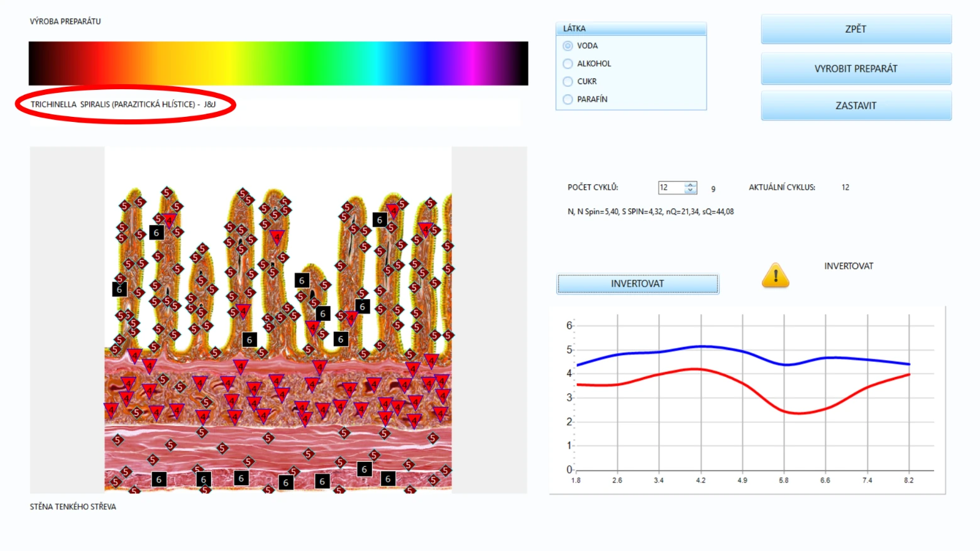Click the black 6 marker touching the image's left border
The width and height of the screenshot is (980, 551).
coord(119,289)
